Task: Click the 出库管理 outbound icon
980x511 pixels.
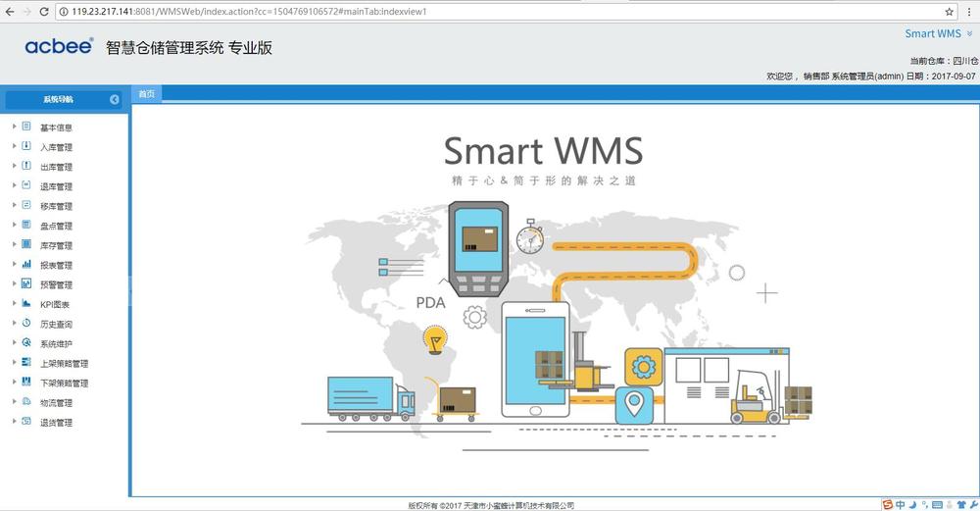Action: pos(26,166)
